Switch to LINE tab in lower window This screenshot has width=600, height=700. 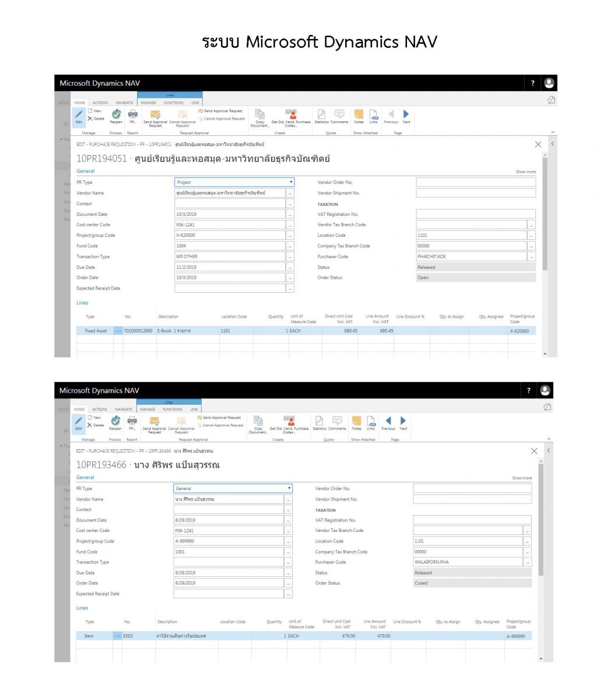click(x=194, y=409)
